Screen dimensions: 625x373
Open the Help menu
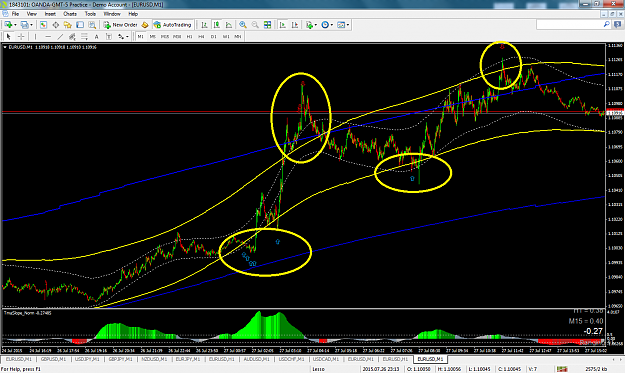[x=133, y=14]
